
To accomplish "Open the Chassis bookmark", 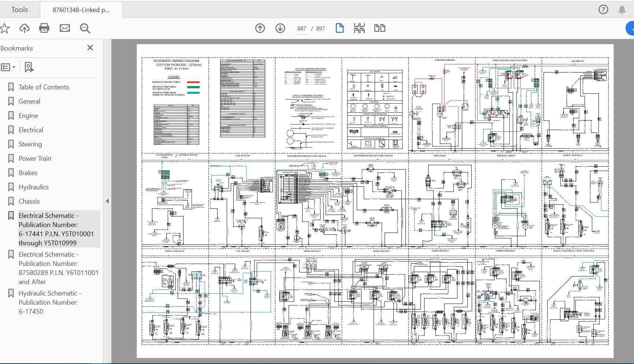I will click(29, 201).
